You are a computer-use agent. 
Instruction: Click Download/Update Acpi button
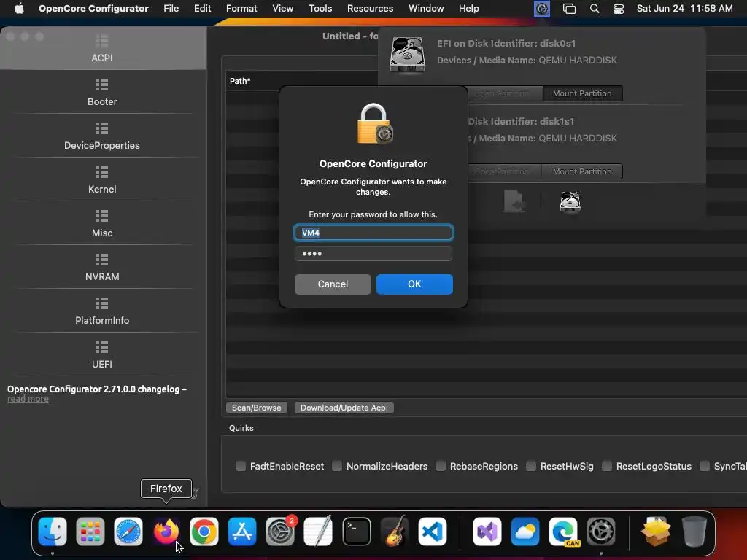click(344, 408)
